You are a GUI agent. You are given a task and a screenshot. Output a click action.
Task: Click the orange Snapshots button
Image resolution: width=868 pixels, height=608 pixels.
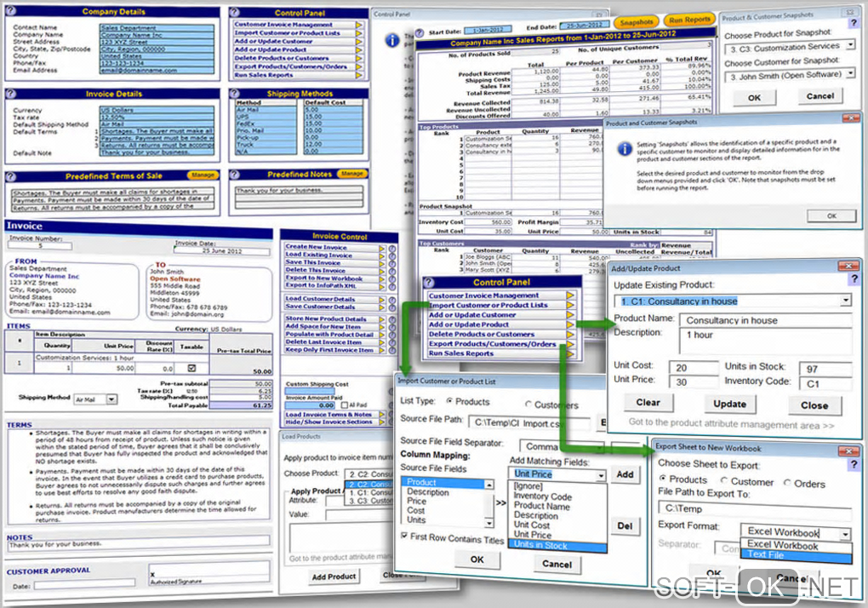click(637, 22)
